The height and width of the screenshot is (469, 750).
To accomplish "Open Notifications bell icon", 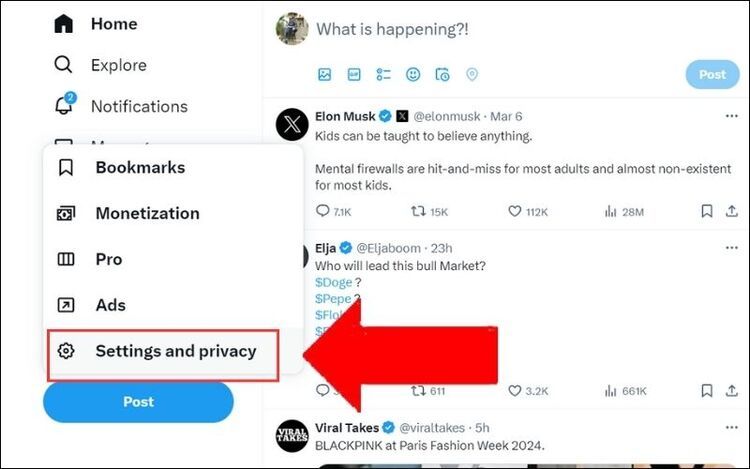I will [64, 106].
